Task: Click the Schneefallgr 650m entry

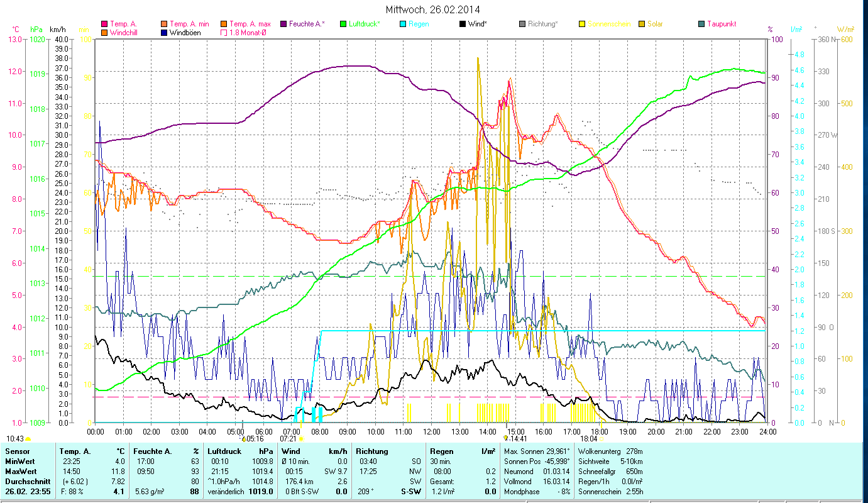Action: pyautogui.click(x=610, y=472)
